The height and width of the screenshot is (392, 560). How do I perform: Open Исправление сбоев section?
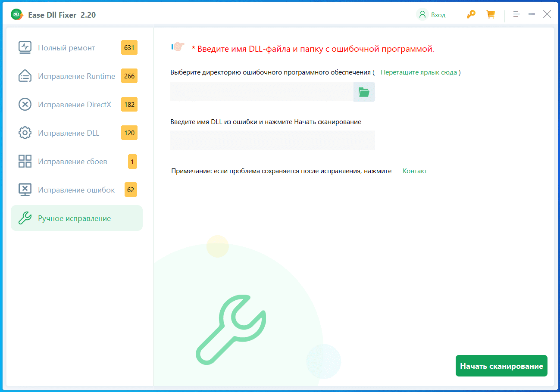click(77, 161)
